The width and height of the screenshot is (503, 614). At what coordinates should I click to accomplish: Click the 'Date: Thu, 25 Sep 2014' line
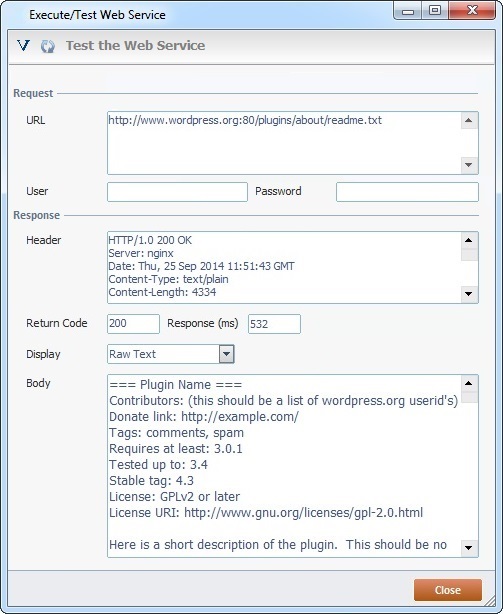pyautogui.click(x=201, y=266)
